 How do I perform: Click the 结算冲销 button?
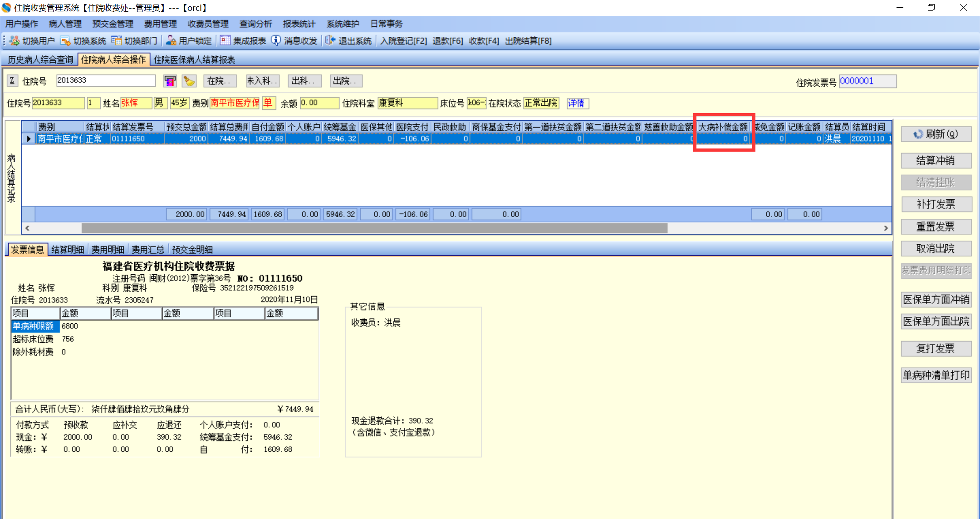point(936,160)
